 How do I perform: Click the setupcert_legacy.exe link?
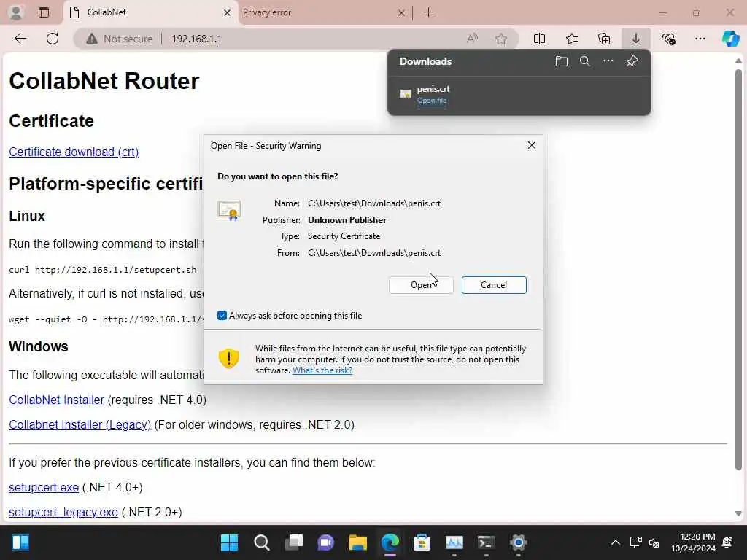click(x=63, y=512)
